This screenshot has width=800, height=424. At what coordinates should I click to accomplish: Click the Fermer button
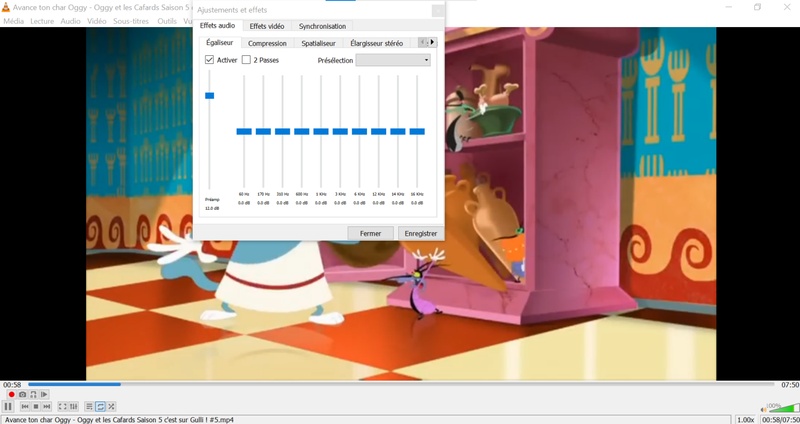click(x=370, y=233)
